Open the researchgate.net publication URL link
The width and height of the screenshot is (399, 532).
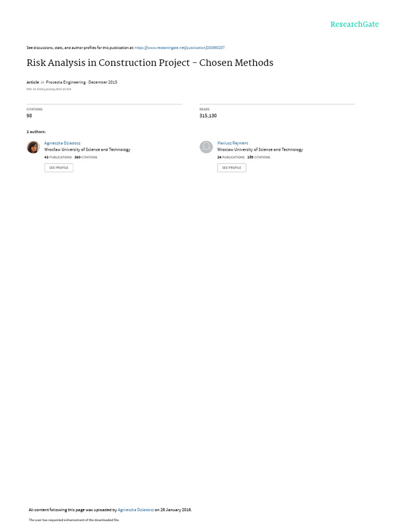click(179, 48)
